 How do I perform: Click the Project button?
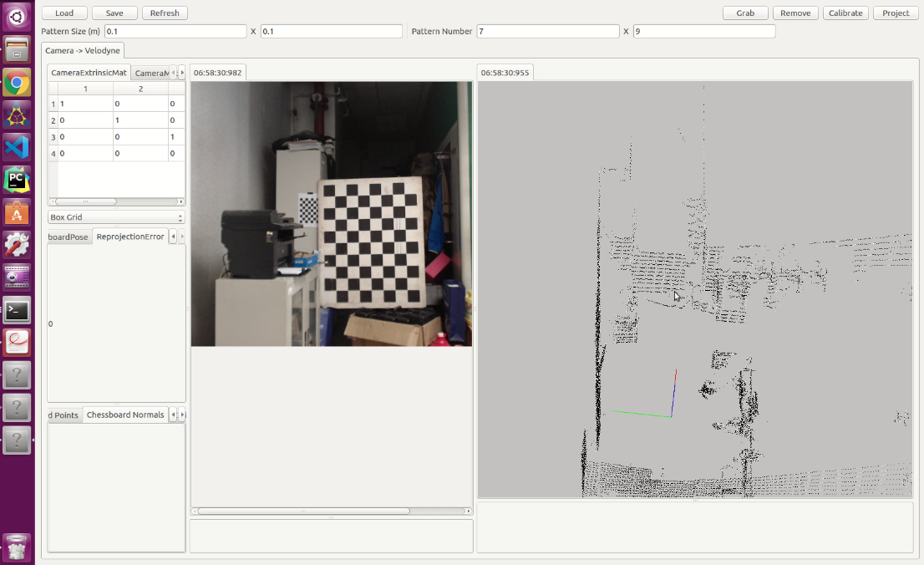[896, 13]
